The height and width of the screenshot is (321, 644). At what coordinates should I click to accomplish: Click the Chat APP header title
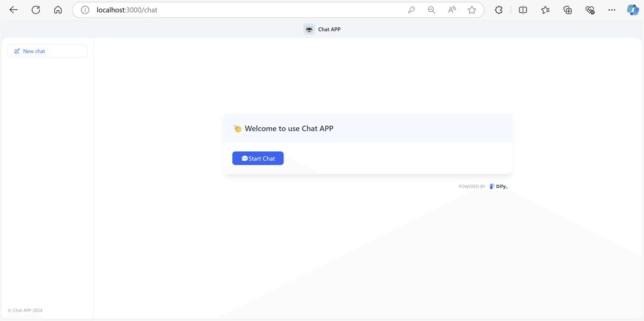tap(330, 30)
